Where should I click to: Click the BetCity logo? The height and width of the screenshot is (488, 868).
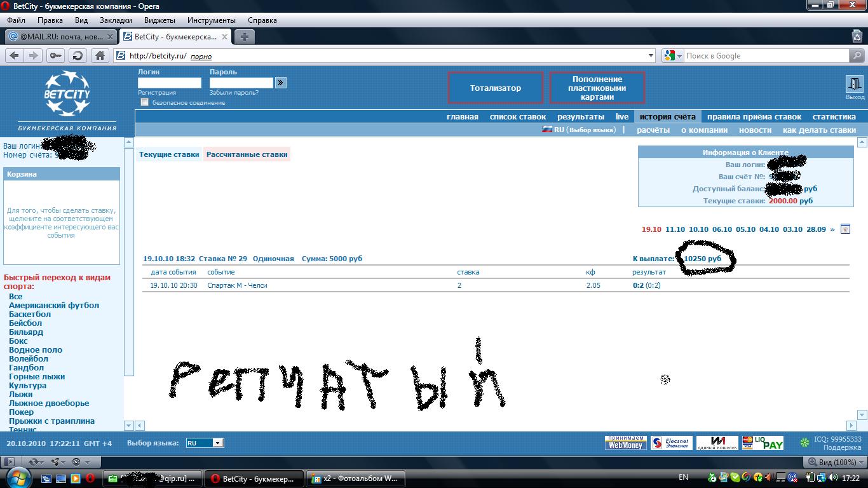click(x=67, y=94)
